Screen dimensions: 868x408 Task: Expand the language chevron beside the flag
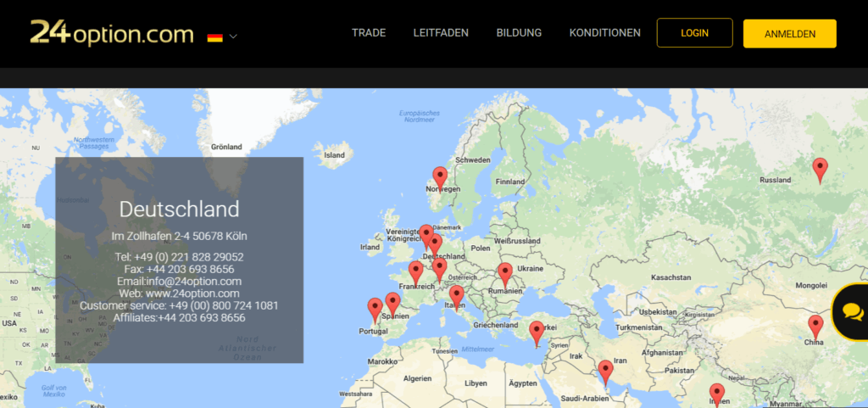coord(233,36)
